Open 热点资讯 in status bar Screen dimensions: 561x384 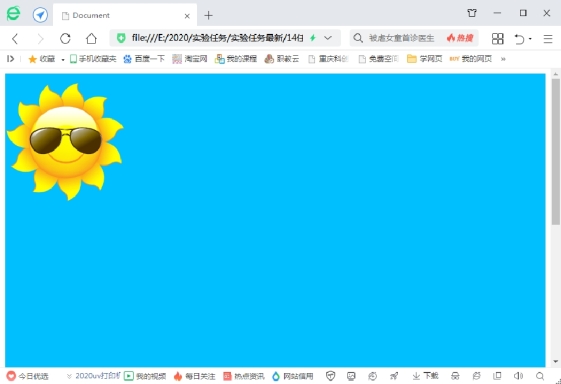[244, 376]
